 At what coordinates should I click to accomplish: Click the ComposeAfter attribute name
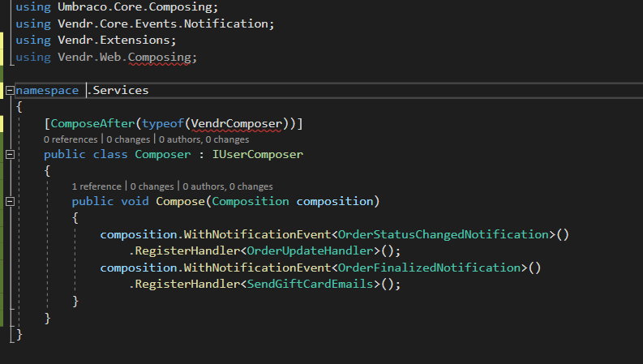coord(92,123)
